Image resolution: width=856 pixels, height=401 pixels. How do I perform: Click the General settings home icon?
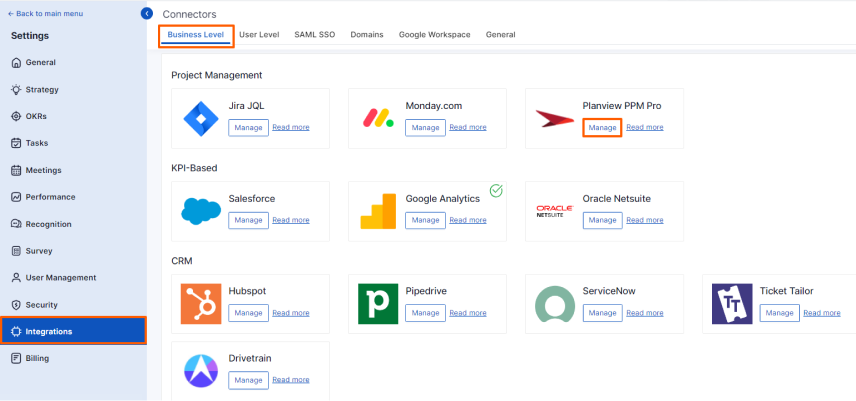point(16,63)
